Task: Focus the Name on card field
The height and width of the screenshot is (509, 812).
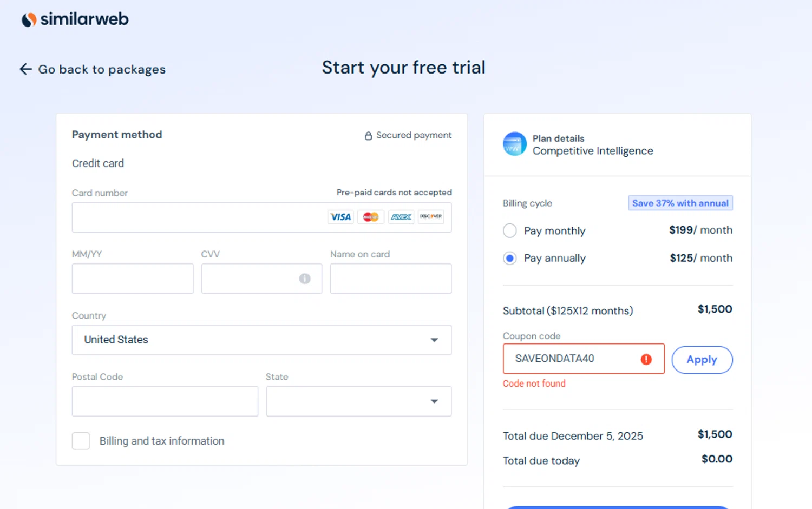Action: pyautogui.click(x=391, y=279)
